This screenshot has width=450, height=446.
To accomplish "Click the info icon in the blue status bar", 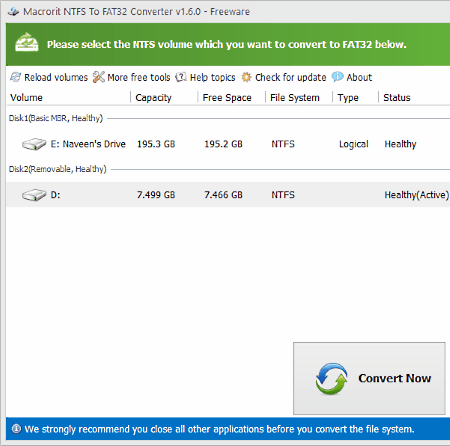I will point(16,429).
